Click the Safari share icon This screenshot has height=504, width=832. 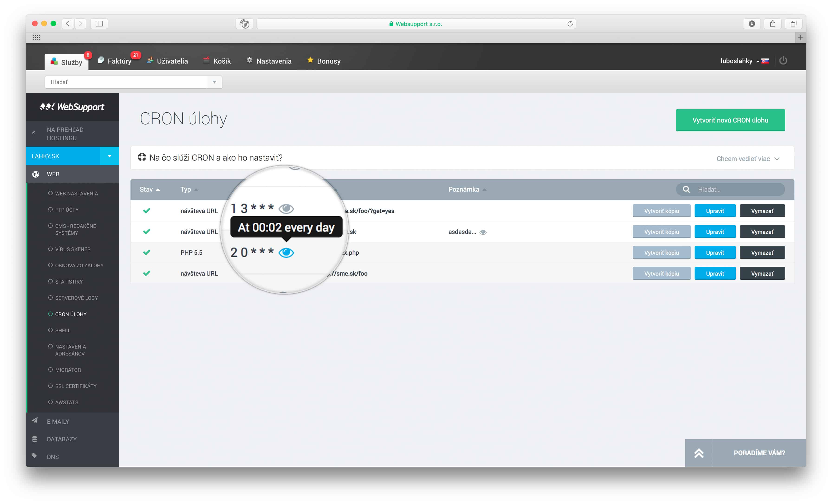coord(773,23)
